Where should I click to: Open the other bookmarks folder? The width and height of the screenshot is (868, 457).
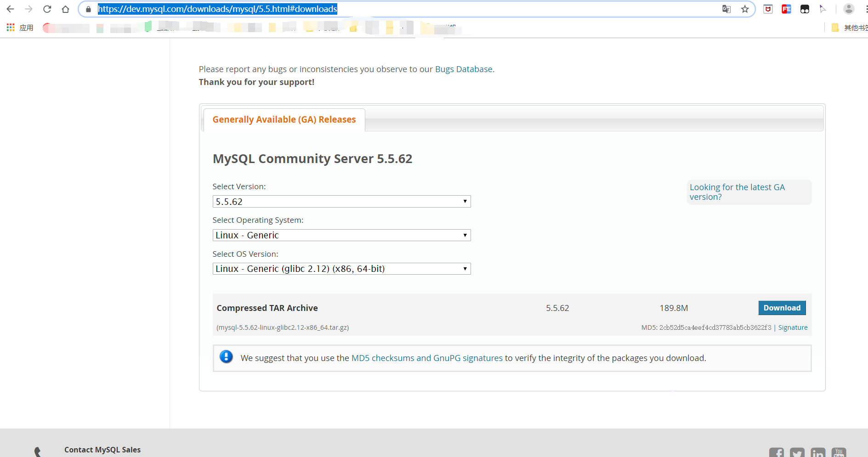point(849,28)
